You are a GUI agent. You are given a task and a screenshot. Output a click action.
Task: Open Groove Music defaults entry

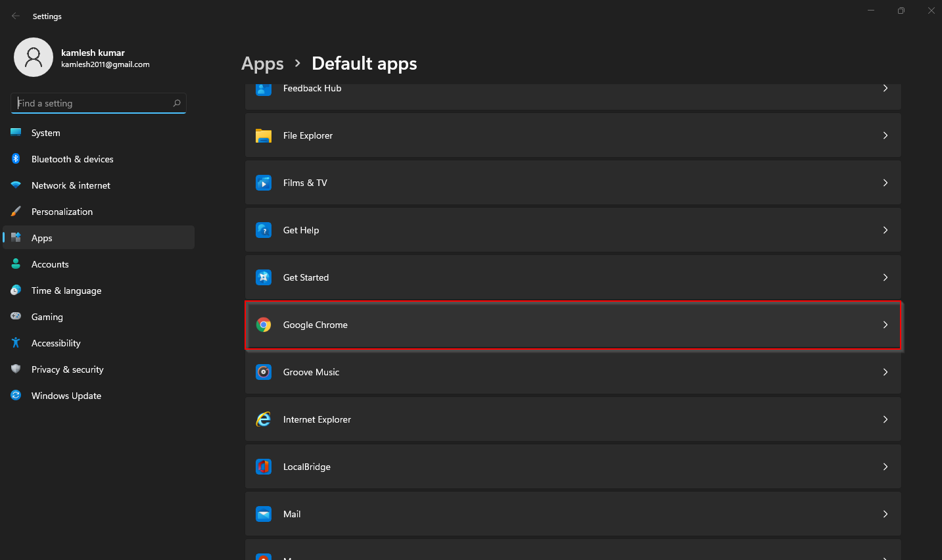573,372
